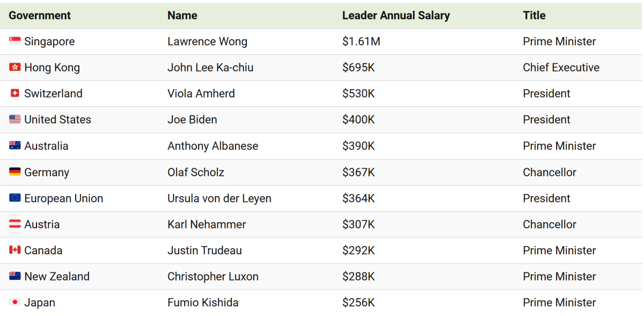The height and width of the screenshot is (316, 644).
Task: Click the Australia flag icon
Action: [15, 146]
